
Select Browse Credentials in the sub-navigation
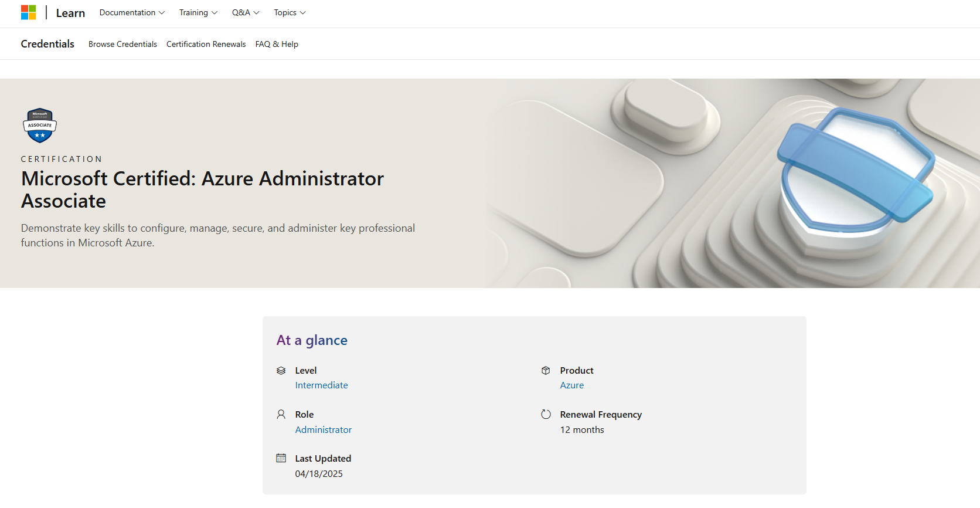click(122, 44)
